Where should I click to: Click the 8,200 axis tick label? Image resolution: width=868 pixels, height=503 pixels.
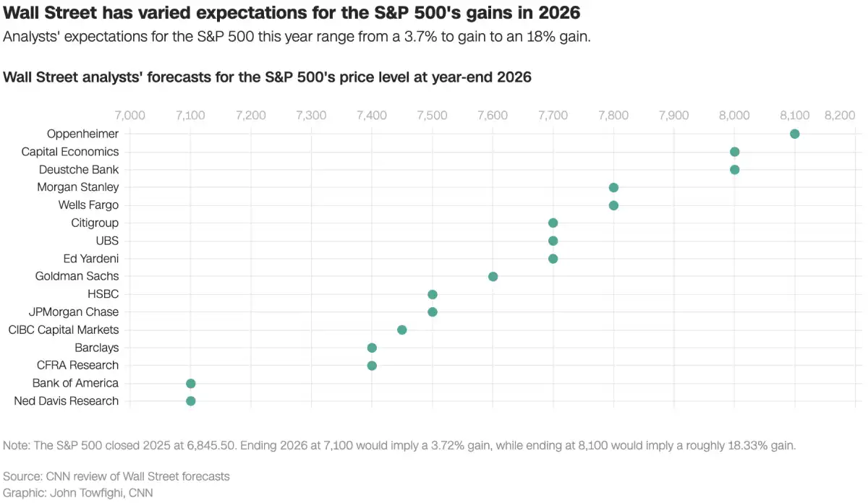(840, 115)
